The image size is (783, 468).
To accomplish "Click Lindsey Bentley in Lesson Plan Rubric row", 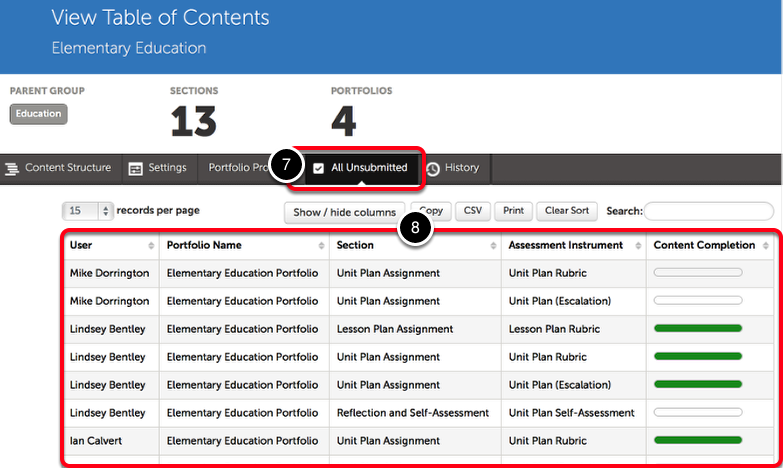I will coord(107,329).
